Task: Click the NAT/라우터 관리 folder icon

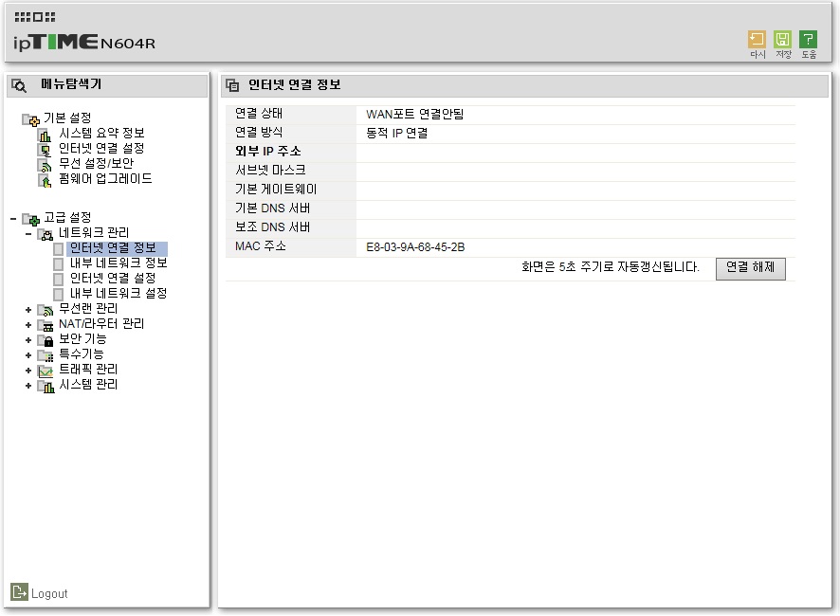Action: tap(45, 325)
